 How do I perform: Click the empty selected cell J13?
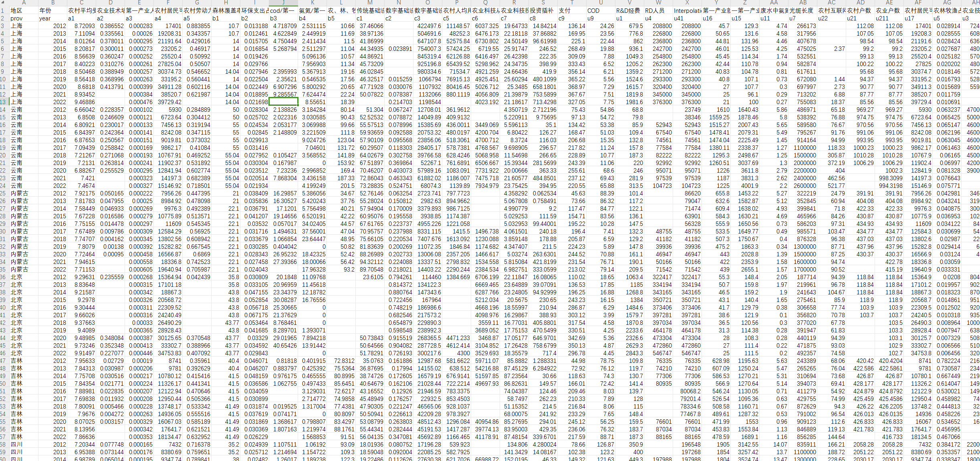point(283,102)
